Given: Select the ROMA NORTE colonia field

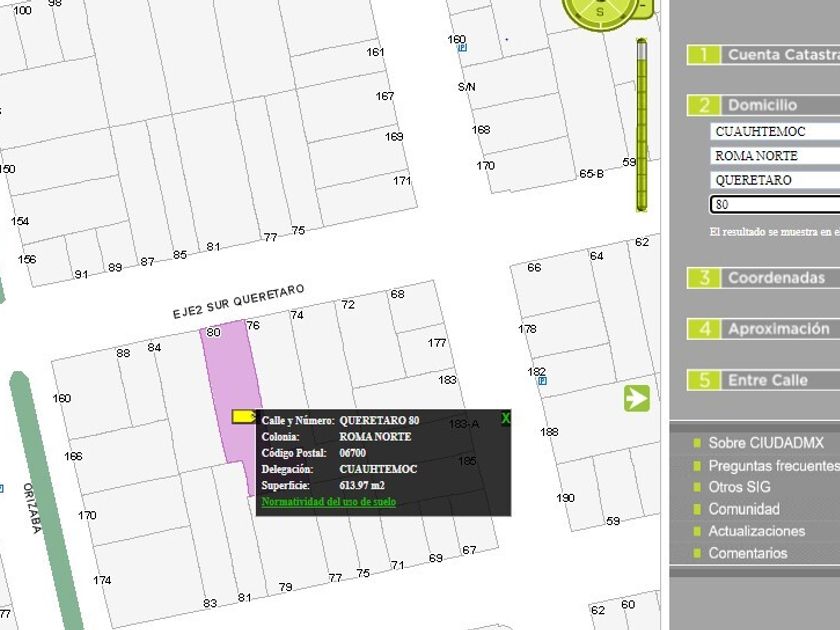Looking at the screenshot, I should pos(775,156).
